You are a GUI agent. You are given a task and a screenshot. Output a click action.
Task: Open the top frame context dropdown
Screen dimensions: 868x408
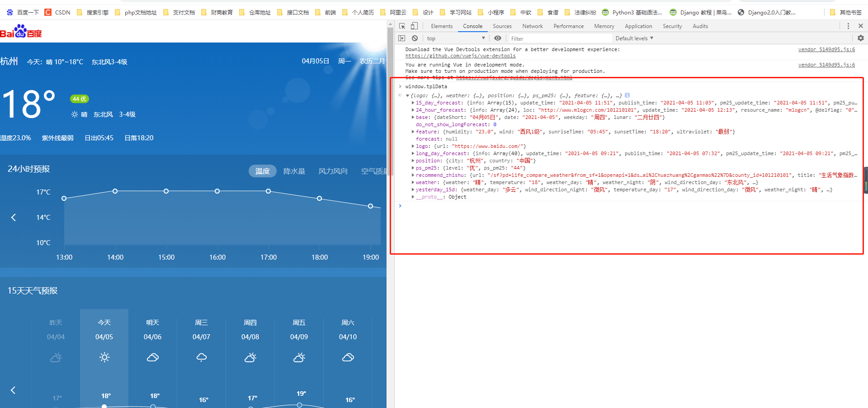click(x=455, y=38)
